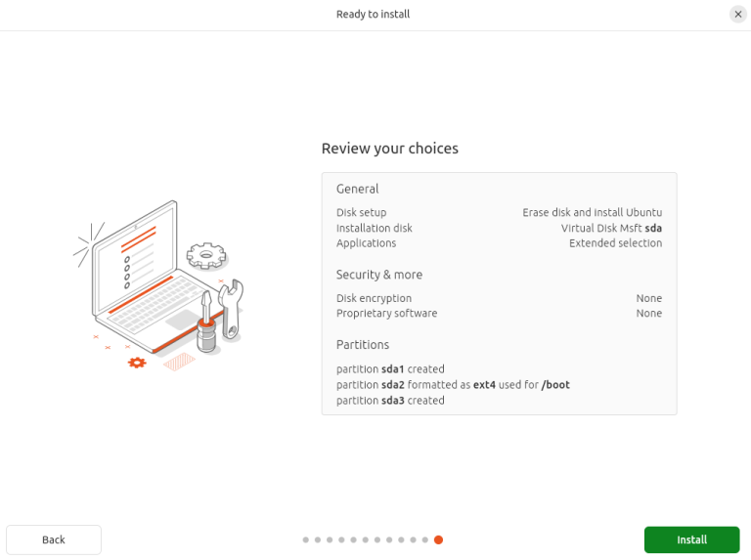Click the 'Erase disk and install Ubuntu' value
This screenshot has height=560, width=751.
pos(592,213)
